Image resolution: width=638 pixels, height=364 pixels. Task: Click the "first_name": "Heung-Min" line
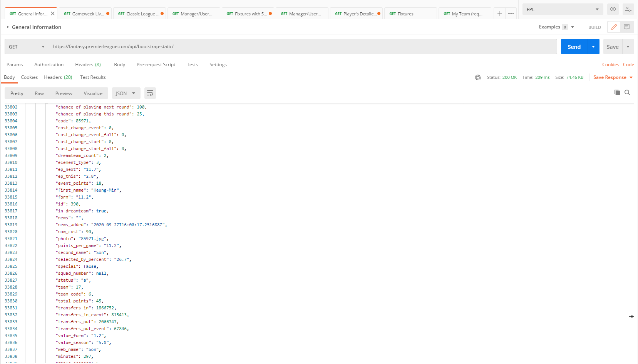[x=89, y=190]
